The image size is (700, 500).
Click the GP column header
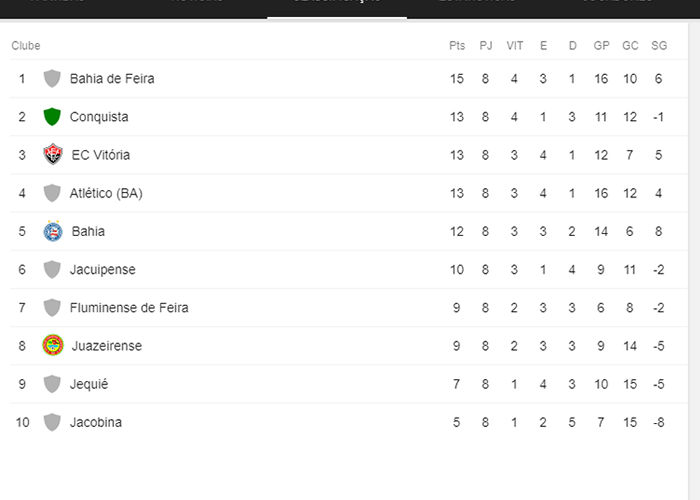[601, 46]
